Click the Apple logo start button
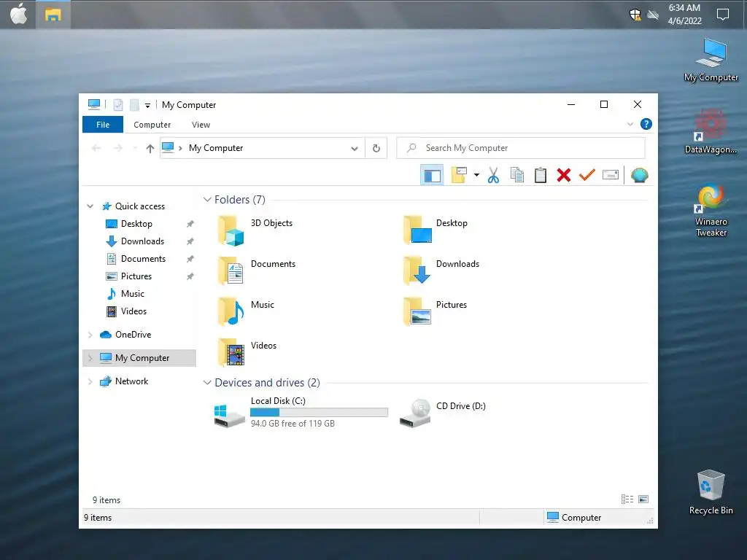 (18, 15)
